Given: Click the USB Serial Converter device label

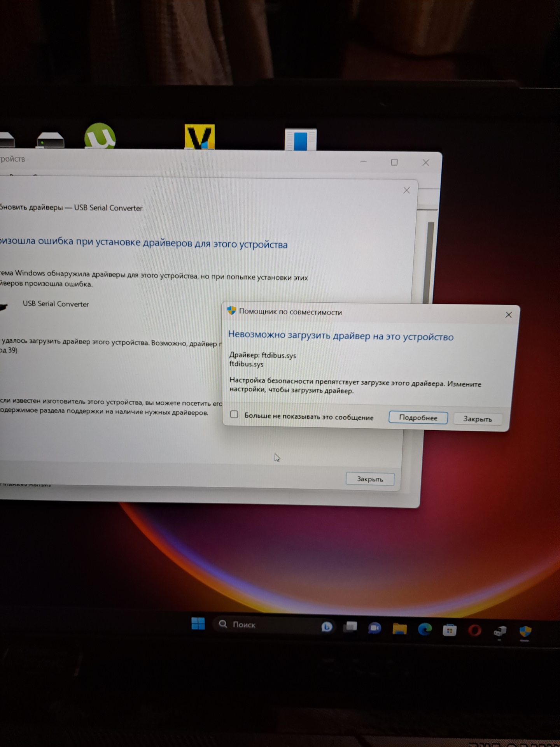Looking at the screenshot, I should point(56,304).
